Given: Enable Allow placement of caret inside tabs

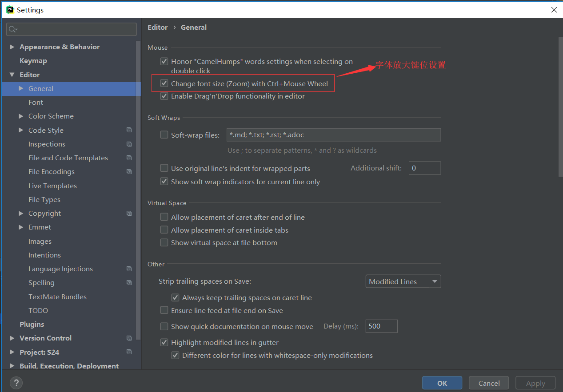Looking at the screenshot, I should (164, 230).
